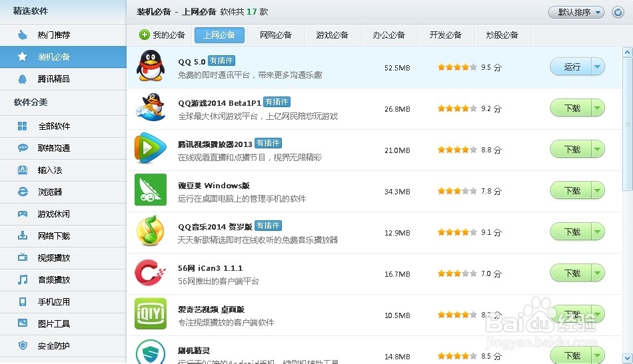
Task: Expand the arrow next to QQ 运行 button
Action: click(x=598, y=67)
